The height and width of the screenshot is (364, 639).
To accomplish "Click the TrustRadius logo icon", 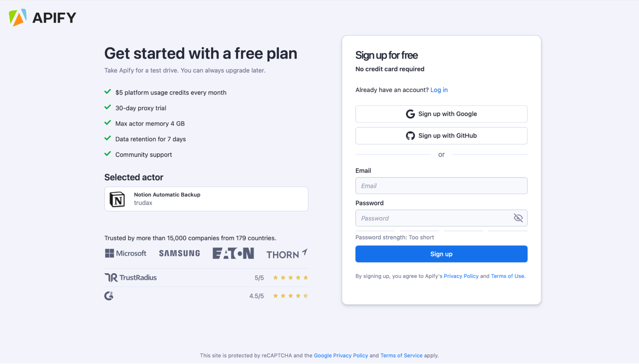I will [x=111, y=277].
